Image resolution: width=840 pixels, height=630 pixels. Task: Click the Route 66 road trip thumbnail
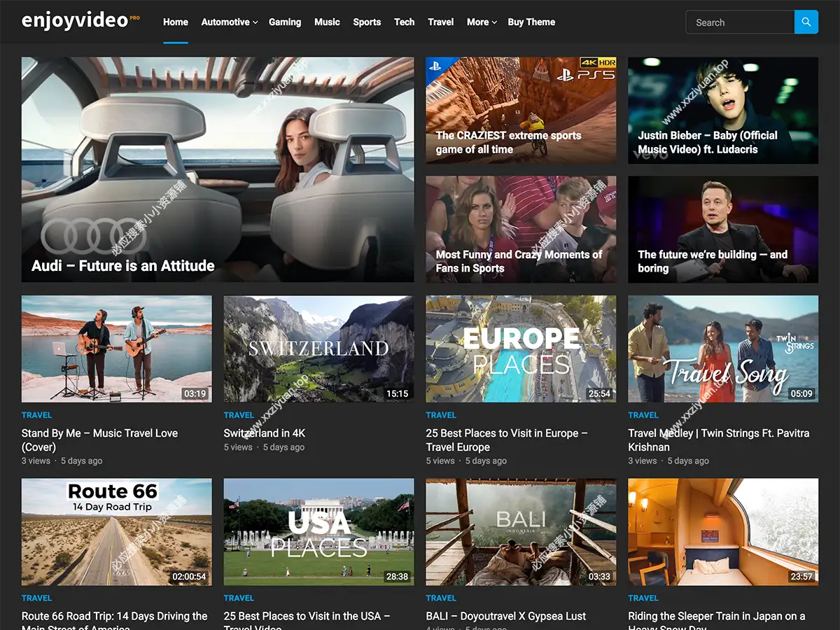[116, 532]
